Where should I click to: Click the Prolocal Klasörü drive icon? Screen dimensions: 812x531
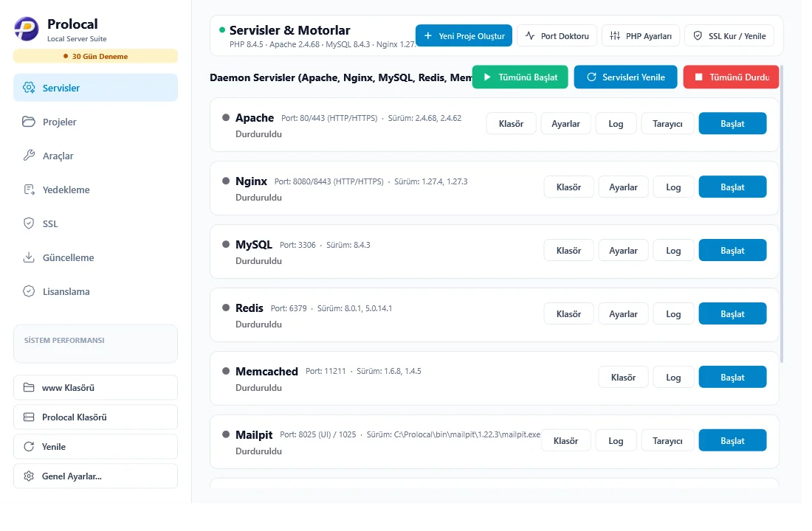(x=29, y=417)
